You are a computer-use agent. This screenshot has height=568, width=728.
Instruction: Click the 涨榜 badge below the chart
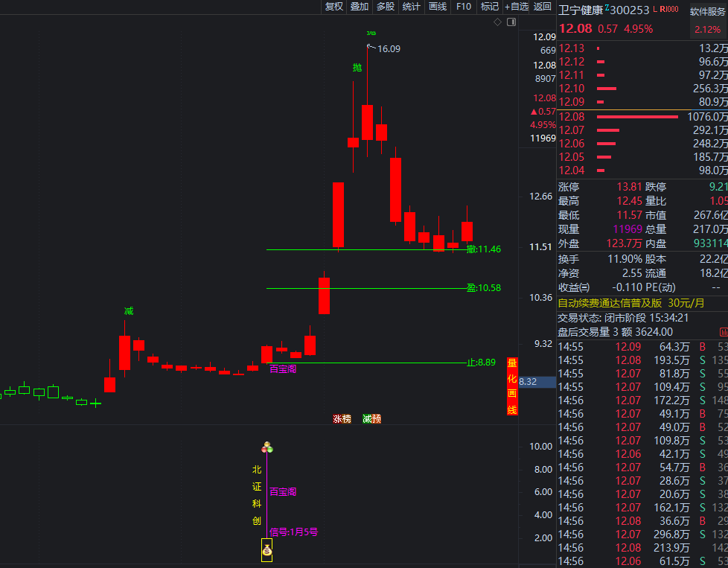click(x=342, y=418)
